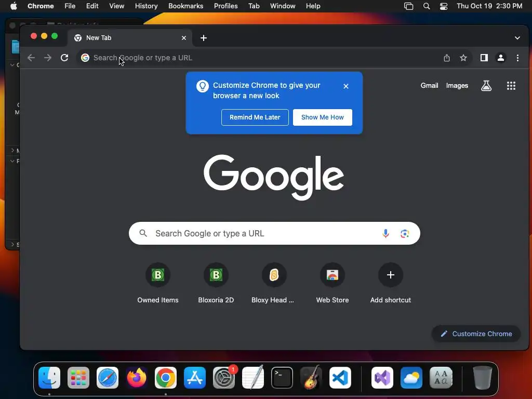This screenshot has height=399, width=532.
Task: Open Stage Manager menu bar icon
Action: click(408, 6)
